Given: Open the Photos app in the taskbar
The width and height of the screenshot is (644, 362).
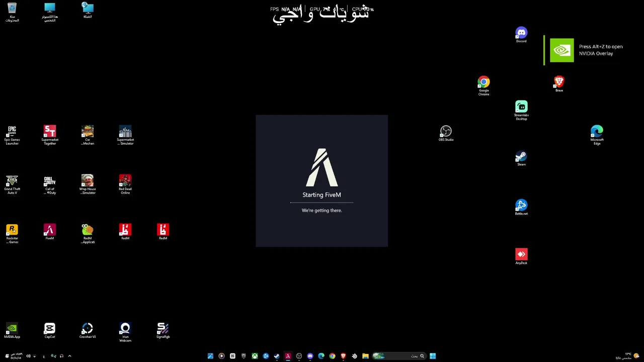Looking at the screenshot, I should 210,356.
